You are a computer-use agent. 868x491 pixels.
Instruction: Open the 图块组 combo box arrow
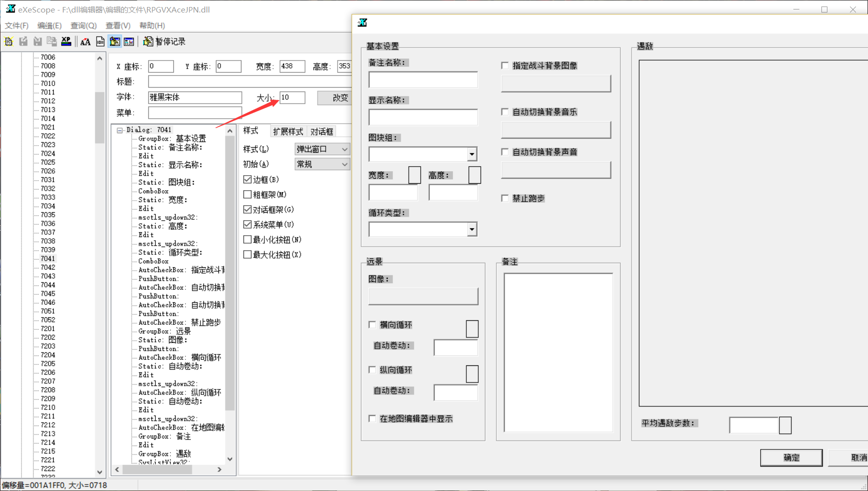pos(472,154)
